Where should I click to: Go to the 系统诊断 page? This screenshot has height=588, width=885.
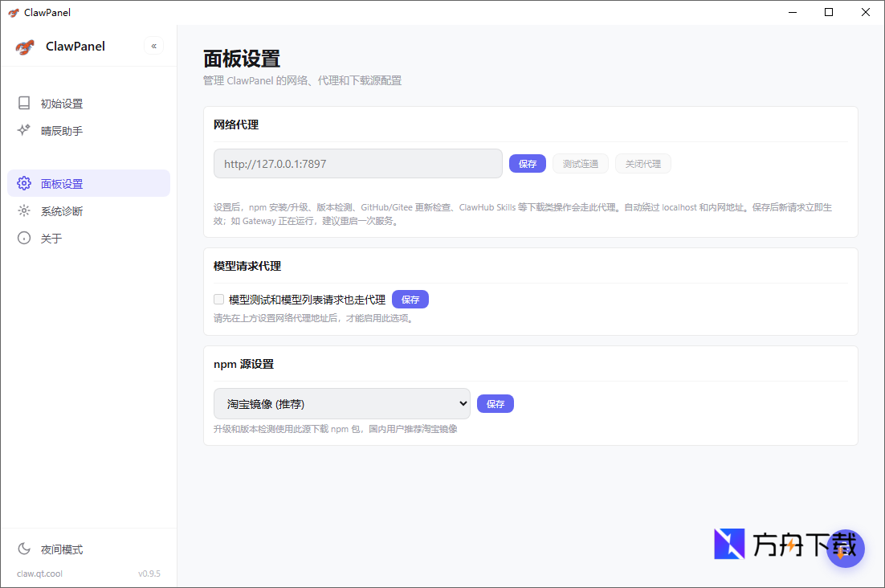tap(62, 211)
